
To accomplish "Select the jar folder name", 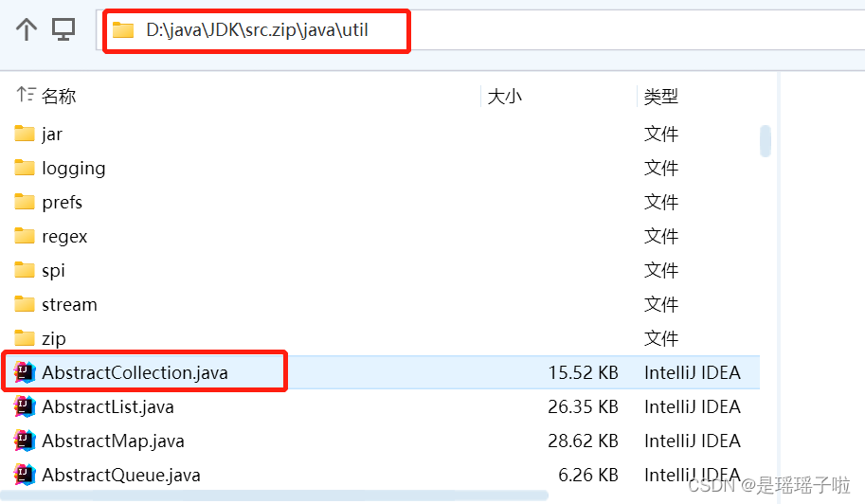I will (x=52, y=134).
